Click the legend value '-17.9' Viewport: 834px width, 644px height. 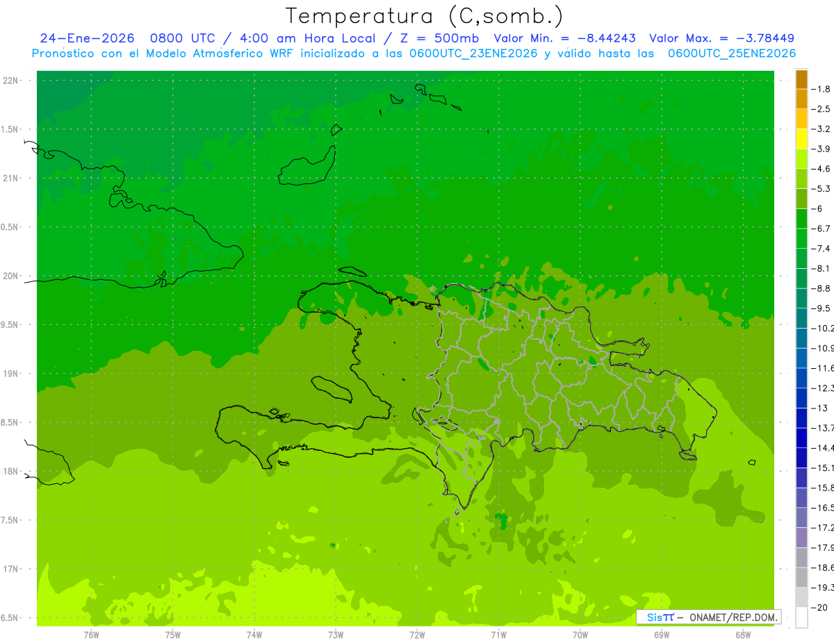(824, 547)
